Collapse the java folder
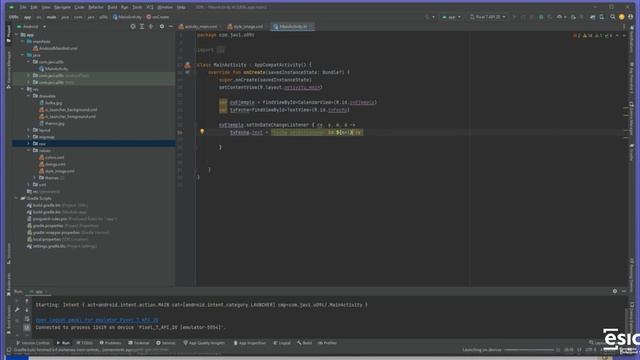Screen dimensions: 640x360 (22, 55)
